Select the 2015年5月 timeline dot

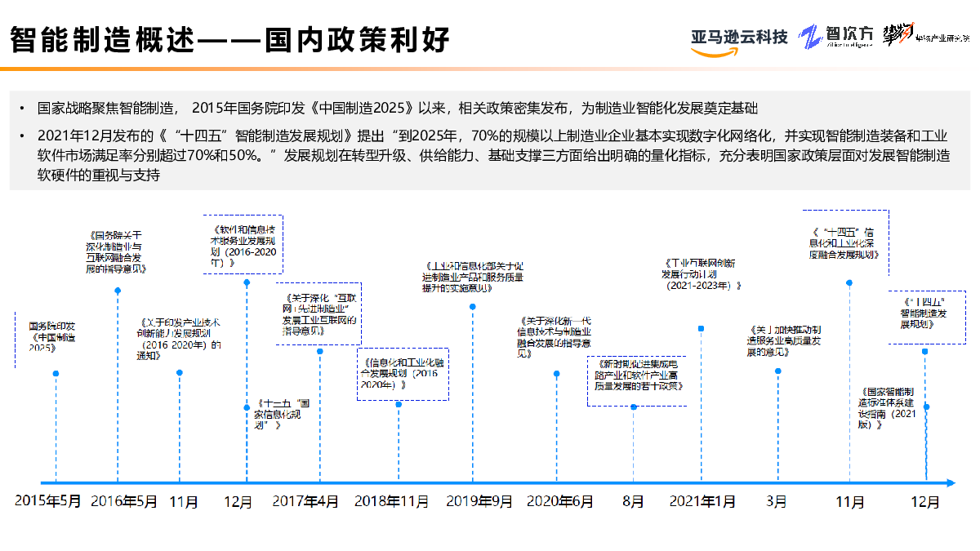56,373
